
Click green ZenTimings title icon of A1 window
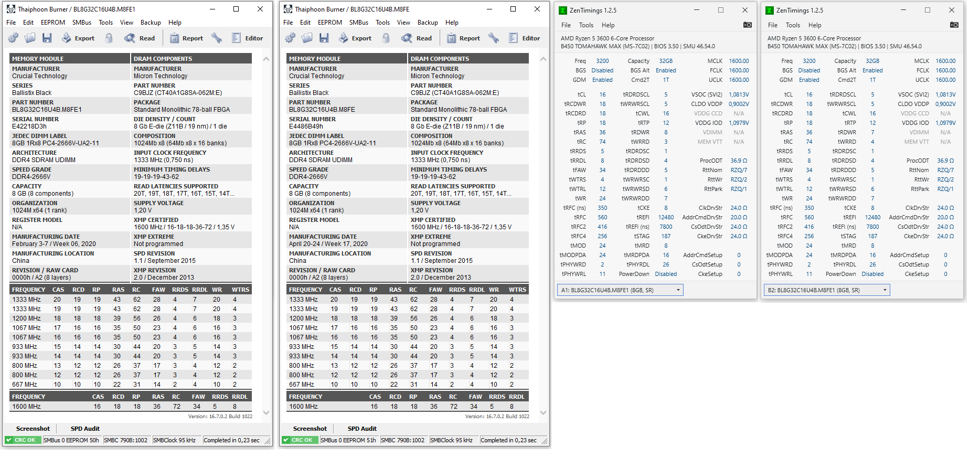(563, 10)
